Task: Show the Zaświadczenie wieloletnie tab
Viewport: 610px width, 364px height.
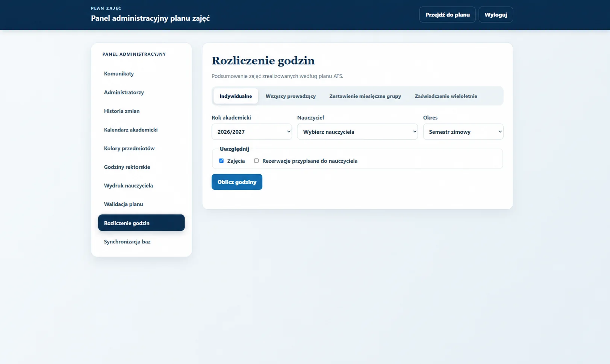Action: pyautogui.click(x=446, y=96)
